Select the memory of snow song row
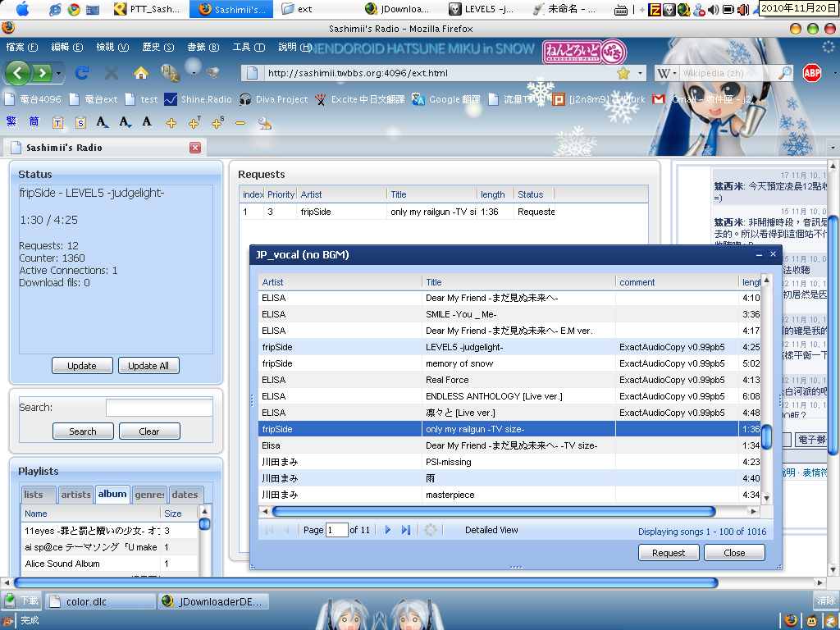 [459, 363]
